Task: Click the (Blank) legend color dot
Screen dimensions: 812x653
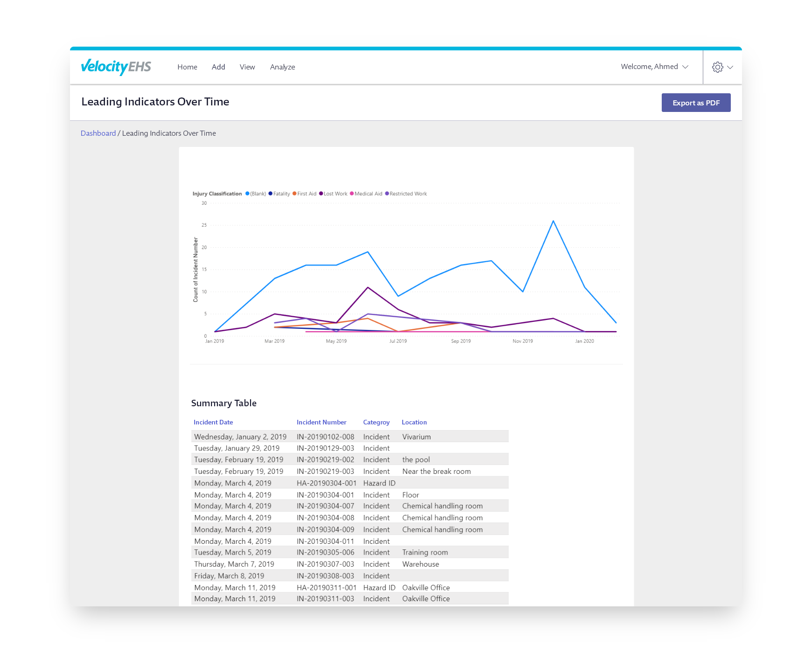Action: point(247,194)
